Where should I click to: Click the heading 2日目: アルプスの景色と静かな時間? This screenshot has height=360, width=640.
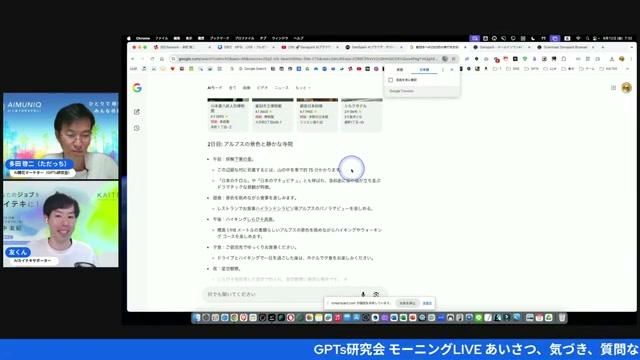coord(250,144)
